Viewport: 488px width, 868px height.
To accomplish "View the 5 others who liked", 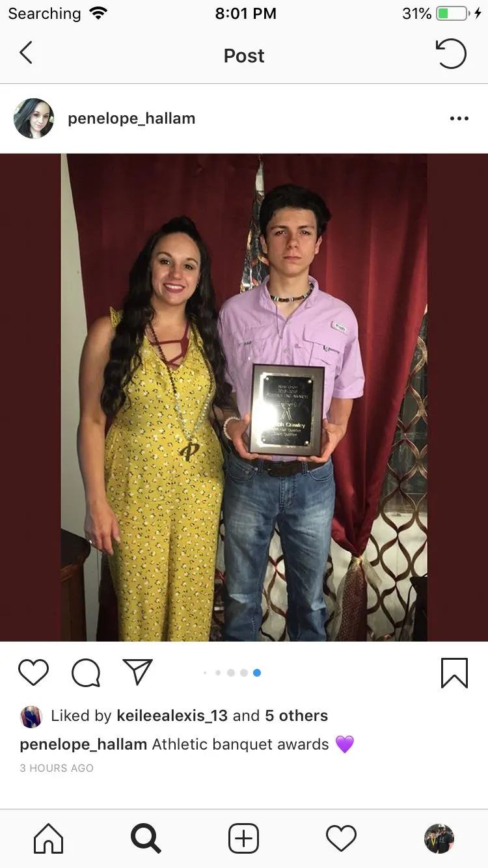I will click(296, 716).
